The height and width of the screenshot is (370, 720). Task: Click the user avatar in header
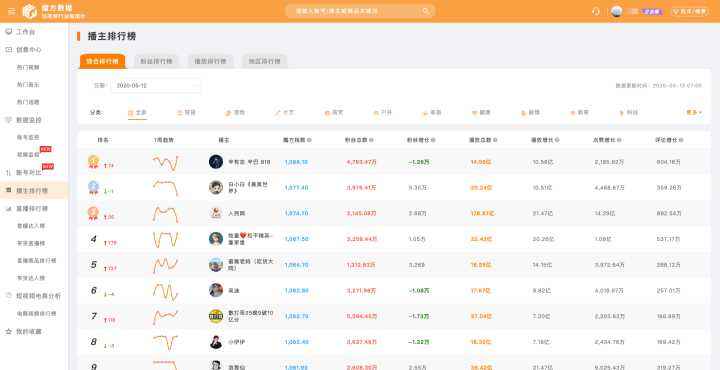pyautogui.click(x=617, y=11)
